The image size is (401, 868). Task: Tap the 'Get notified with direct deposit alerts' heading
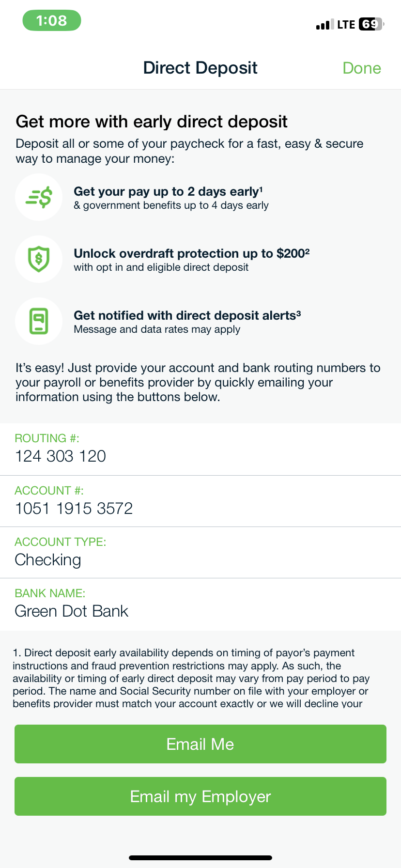pos(187,315)
